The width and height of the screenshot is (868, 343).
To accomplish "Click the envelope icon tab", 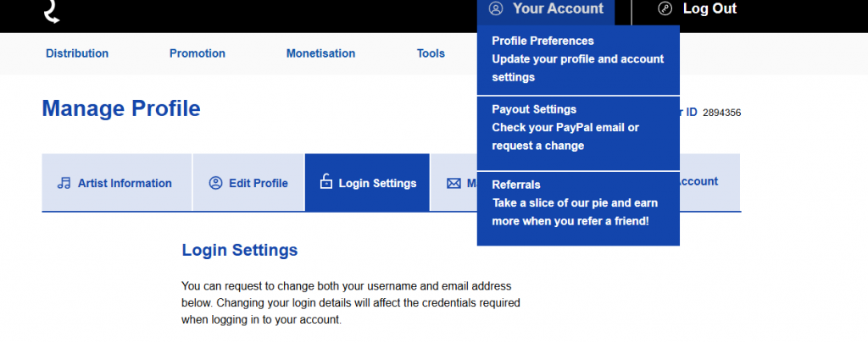I will coord(453,183).
